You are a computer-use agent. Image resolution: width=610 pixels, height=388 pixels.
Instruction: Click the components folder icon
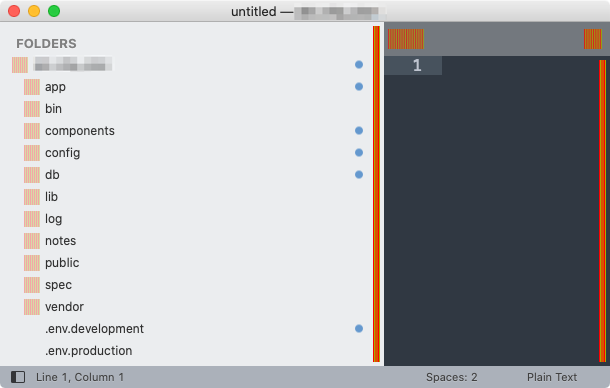tap(32, 131)
